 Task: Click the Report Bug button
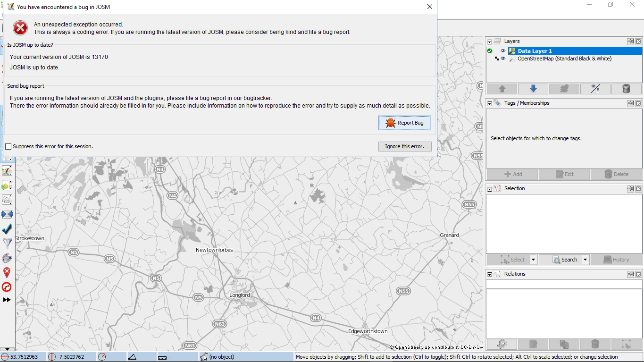point(404,123)
